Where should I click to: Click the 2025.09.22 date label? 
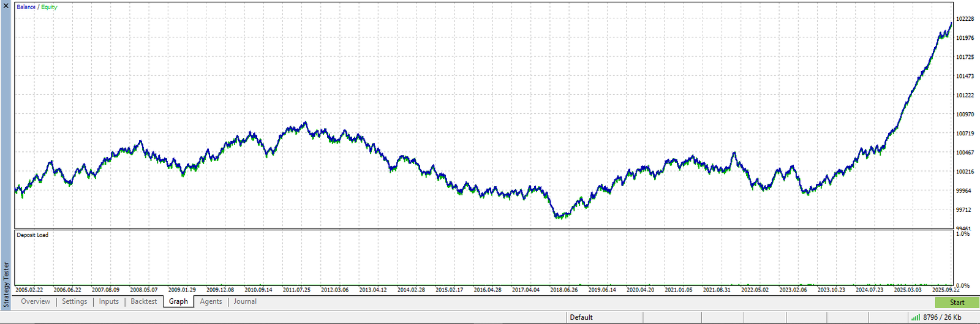(946, 290)
